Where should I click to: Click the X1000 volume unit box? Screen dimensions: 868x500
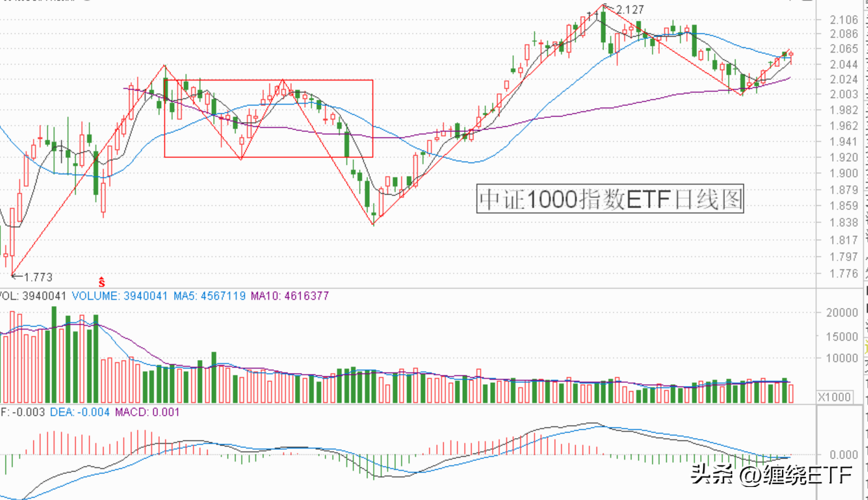[x=832, y=397]
